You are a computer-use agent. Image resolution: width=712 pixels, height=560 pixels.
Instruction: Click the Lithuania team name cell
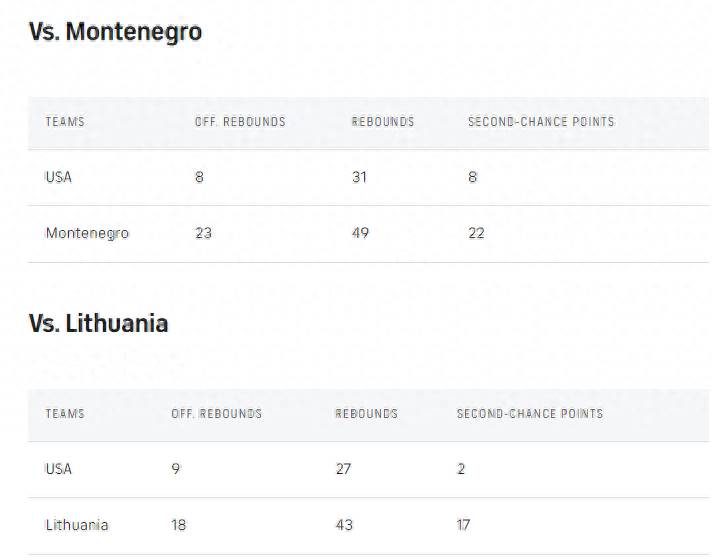pyautogui.click(x=77, y=525)
